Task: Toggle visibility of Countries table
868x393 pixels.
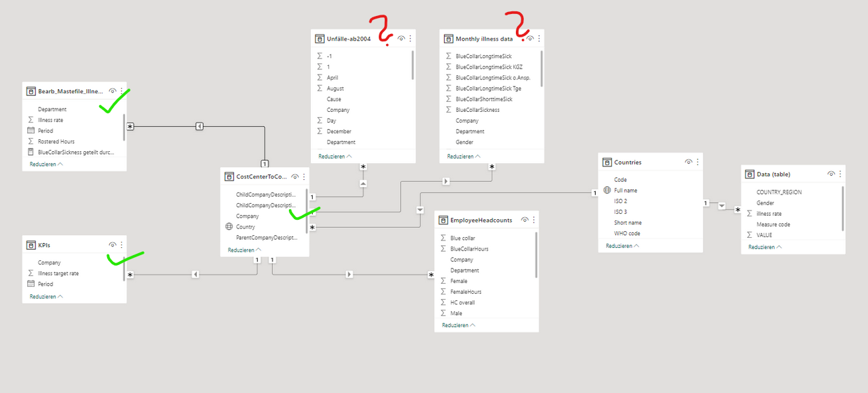Action: 688,162
